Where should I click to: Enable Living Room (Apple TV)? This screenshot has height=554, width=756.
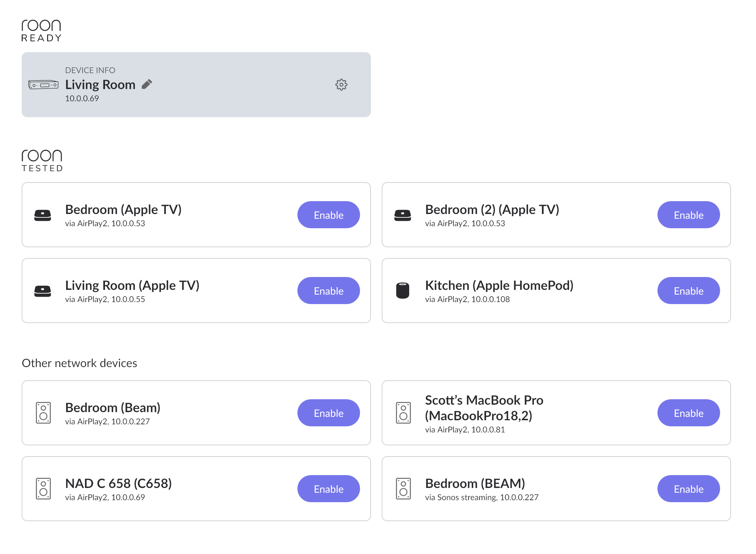click(329, 291)
